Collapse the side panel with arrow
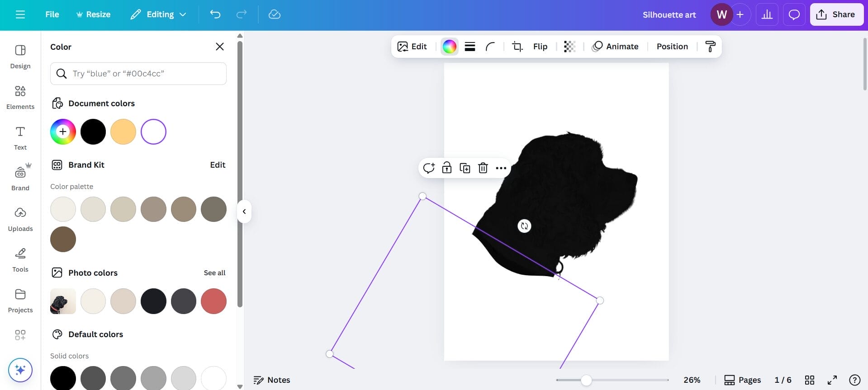Screen dimensions: 868x390 coord(244,211)
